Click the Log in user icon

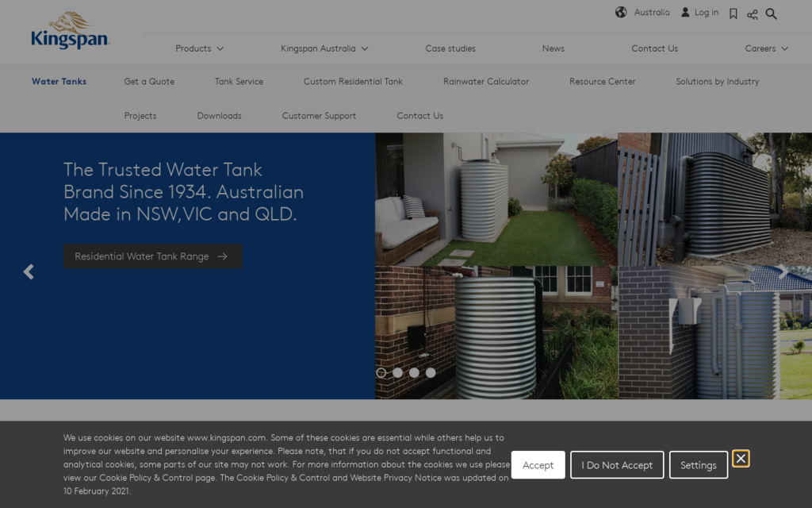pyautogui.click(x=686, y=13)
